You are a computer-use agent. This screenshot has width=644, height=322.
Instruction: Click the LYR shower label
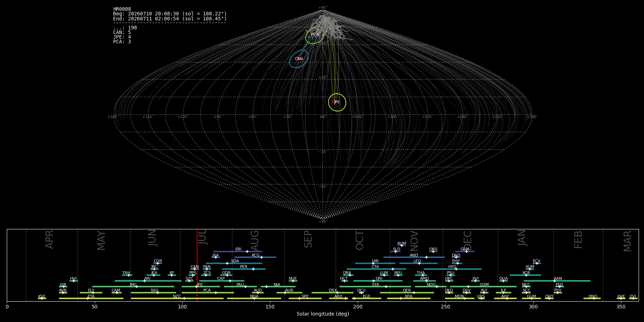tap(63, 285)
